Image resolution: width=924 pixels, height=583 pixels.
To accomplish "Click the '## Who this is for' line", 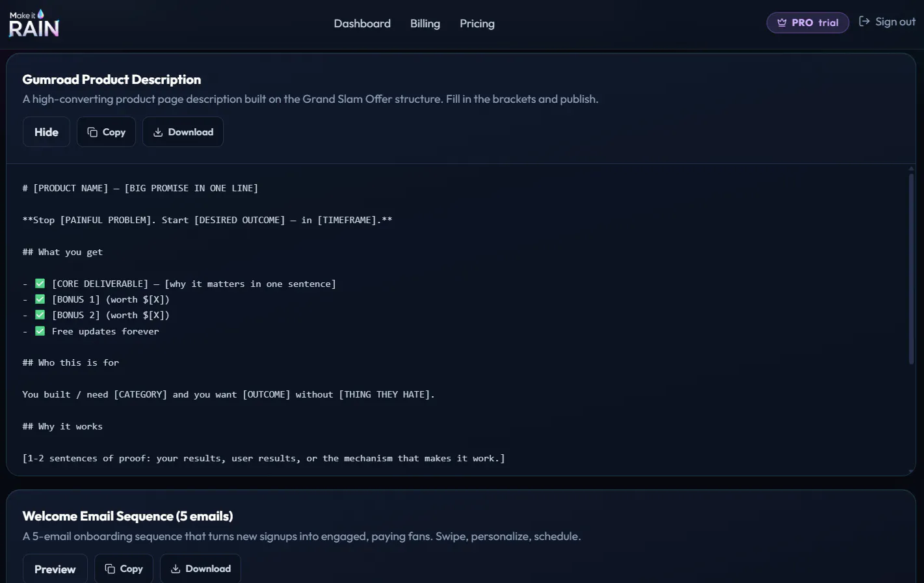I will coord(71,362).
